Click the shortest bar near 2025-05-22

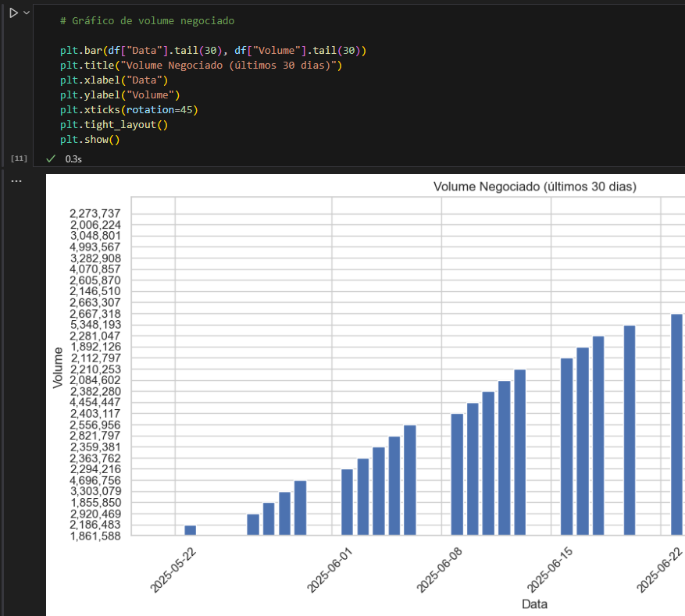[191, 530]
